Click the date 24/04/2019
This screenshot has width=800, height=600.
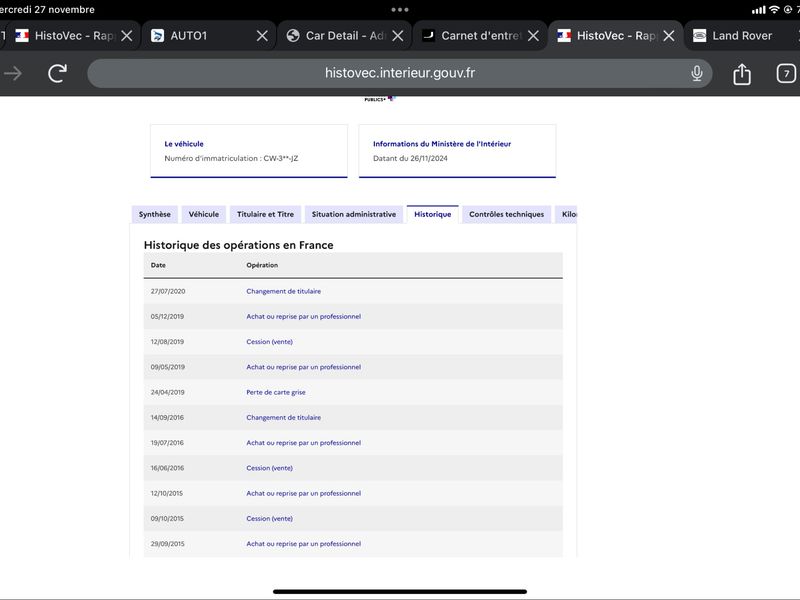pyautogui.click(x=167, y=392)
